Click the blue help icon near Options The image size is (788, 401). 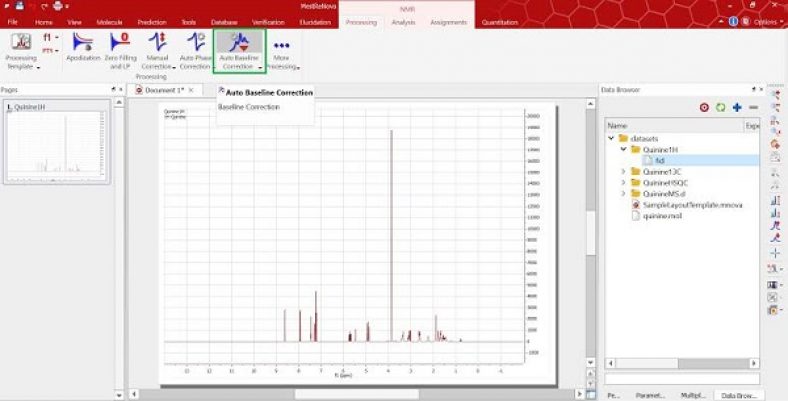coord(733,22)
